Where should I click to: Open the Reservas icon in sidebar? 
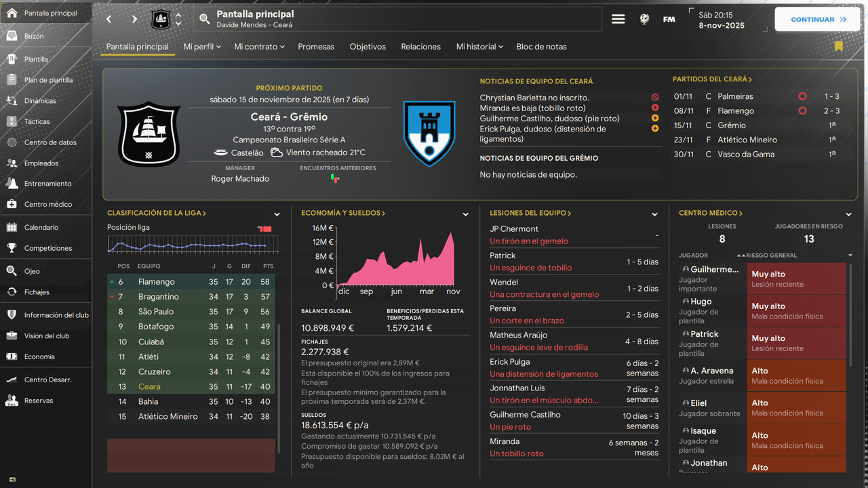(12, 401)
